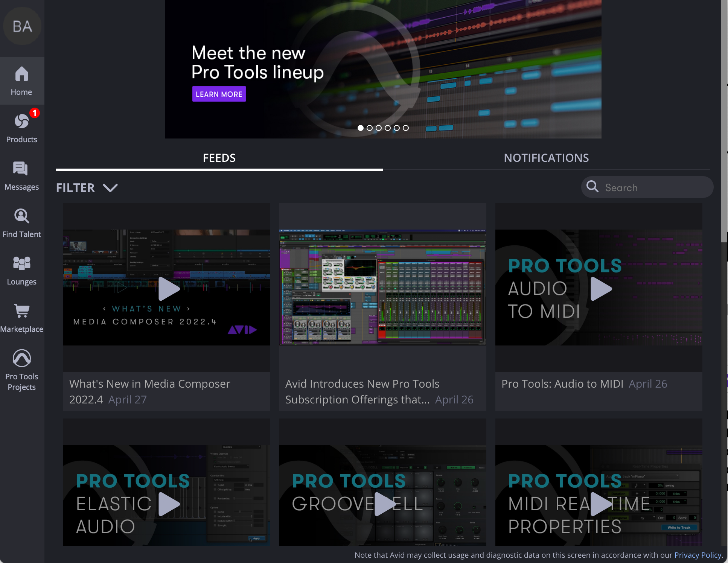
Task: Select the first carousel dot
Action: (x=361, y=128)
